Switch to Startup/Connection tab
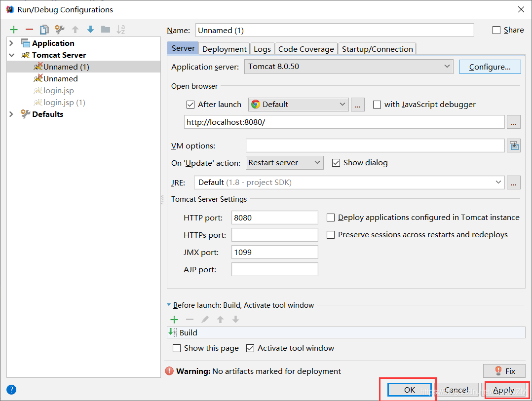The image size is (532, 401). pos(377,49)
